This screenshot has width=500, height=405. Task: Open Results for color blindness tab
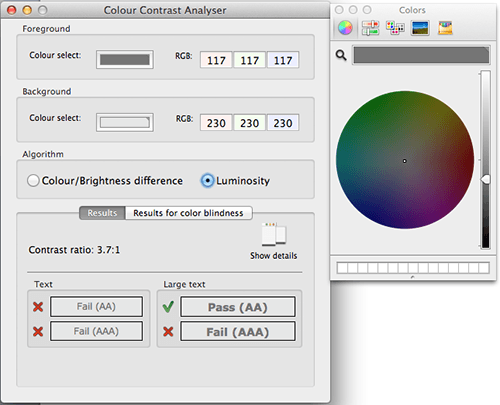(x=188, y=213)
